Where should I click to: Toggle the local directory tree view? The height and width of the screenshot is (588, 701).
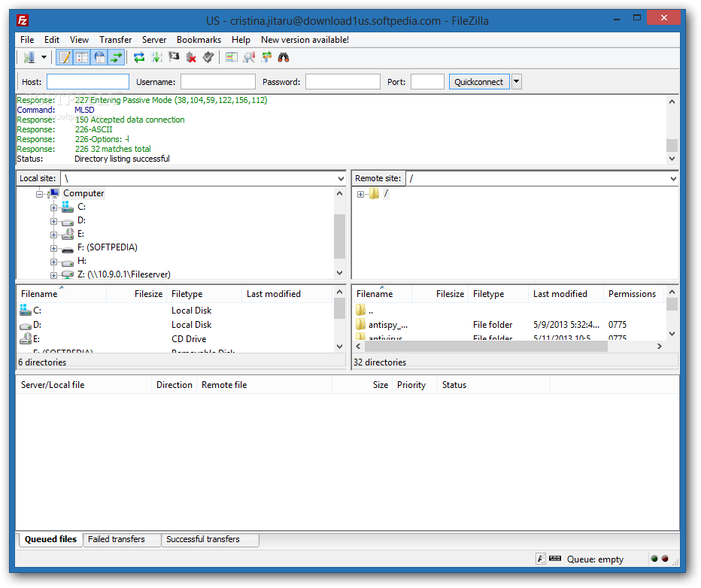click(81, 57)
